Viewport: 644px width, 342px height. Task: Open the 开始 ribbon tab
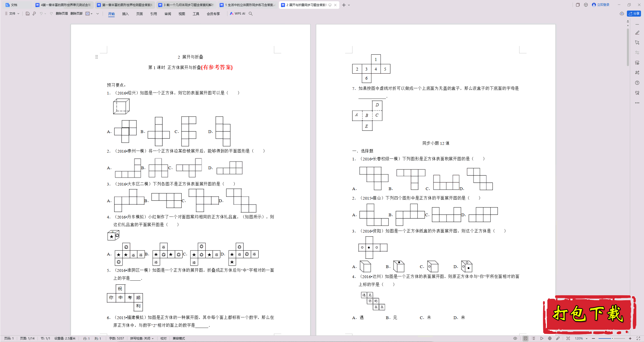coord(111,14)
